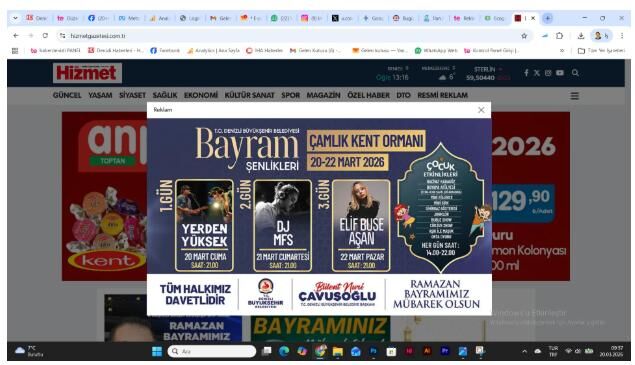Open the Hizmet site search icon
Screen dimensions: 635x365
tap(575, 73)
